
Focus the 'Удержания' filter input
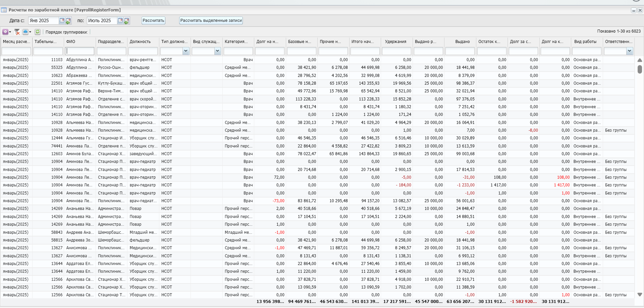click(x=397, y=51)
